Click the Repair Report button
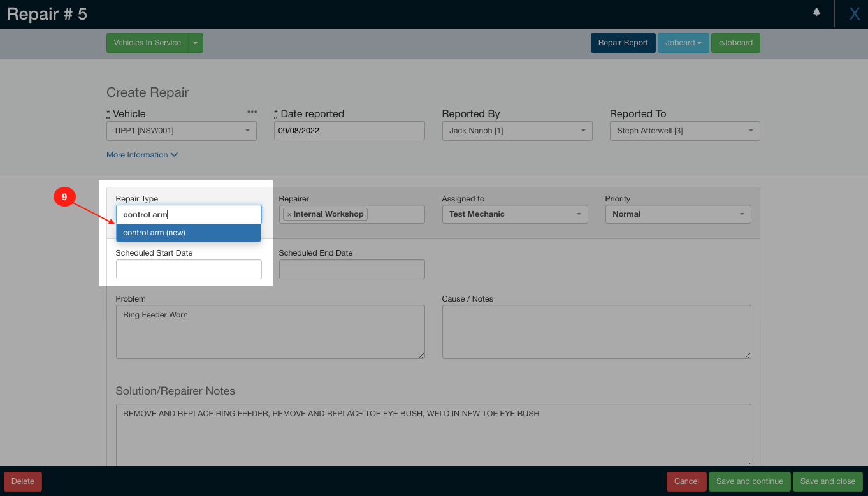The image size is (868, 496). pos(623,43)
